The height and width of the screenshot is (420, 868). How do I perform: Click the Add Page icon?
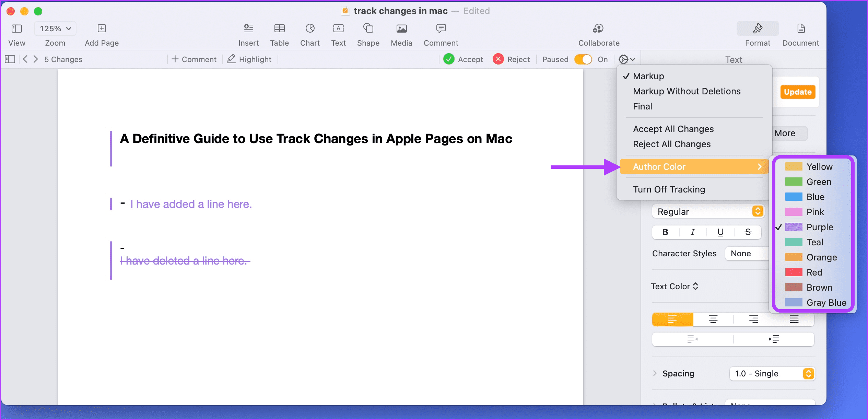pos(102,28)
